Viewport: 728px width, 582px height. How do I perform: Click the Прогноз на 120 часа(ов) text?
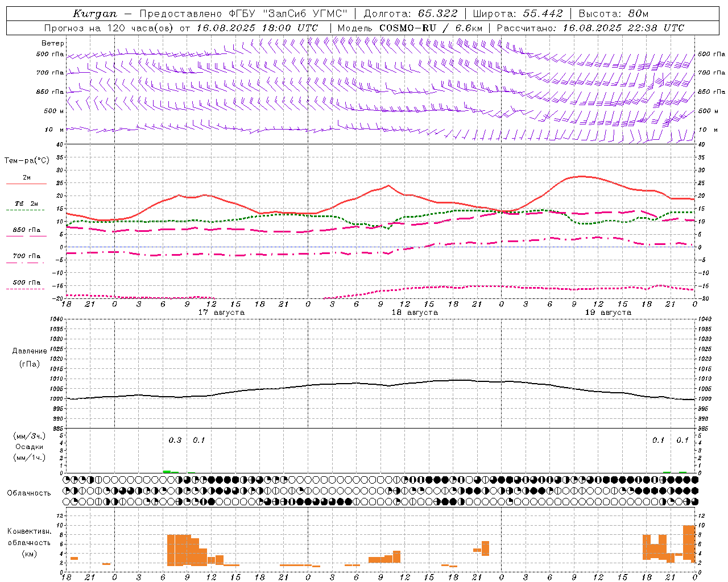tap(109, 28)
